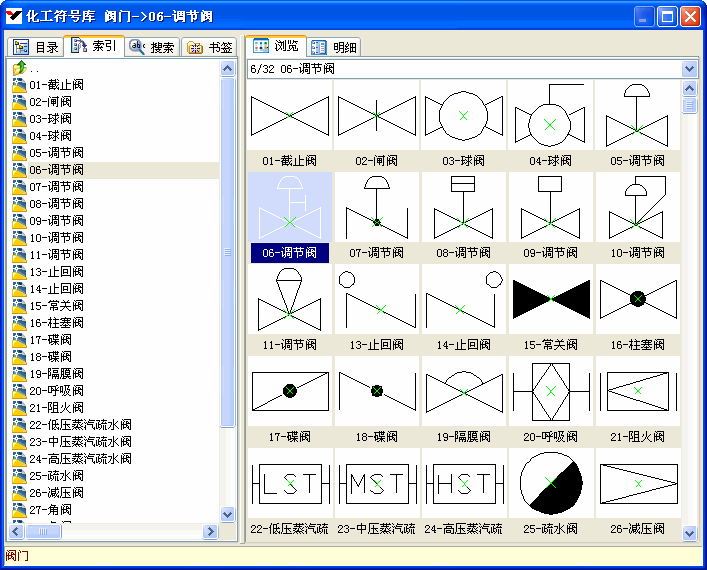Choose the 19-隔膜阀 diaphragm valve symbol
Viewport: 707px width, 570px height.
463,391
